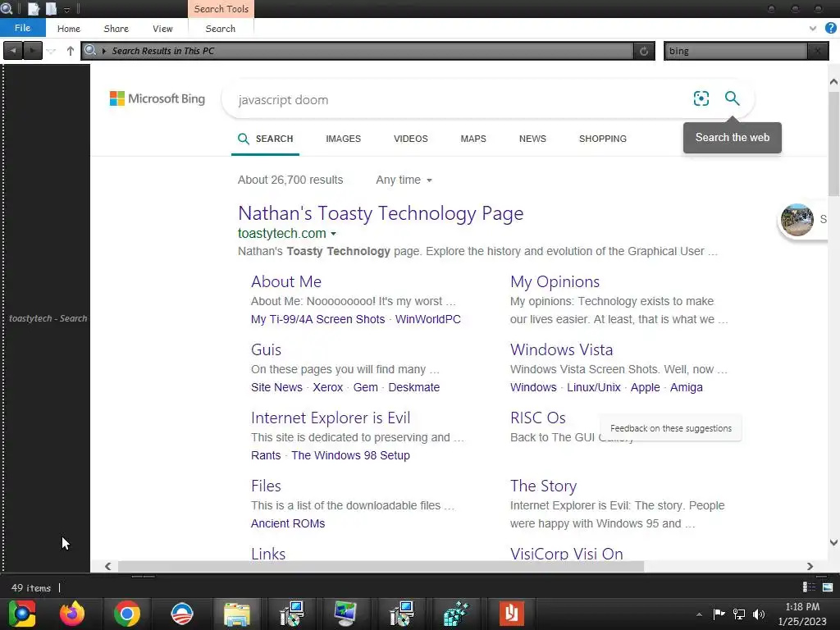The width and height of the screenshot is (840, 630).
Task: Open the monitor taskbar icon
Action: pyautogui.click(x=345, y=614)
